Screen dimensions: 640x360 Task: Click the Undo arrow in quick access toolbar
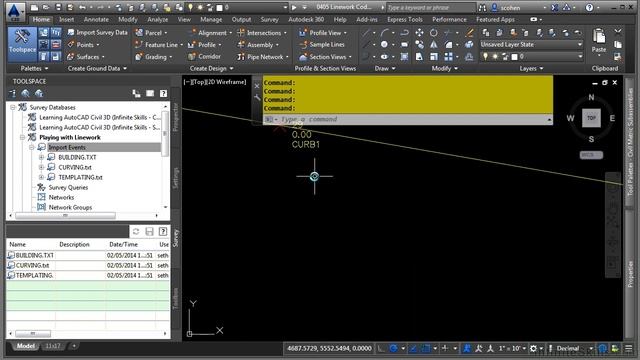tap(83, 7)
